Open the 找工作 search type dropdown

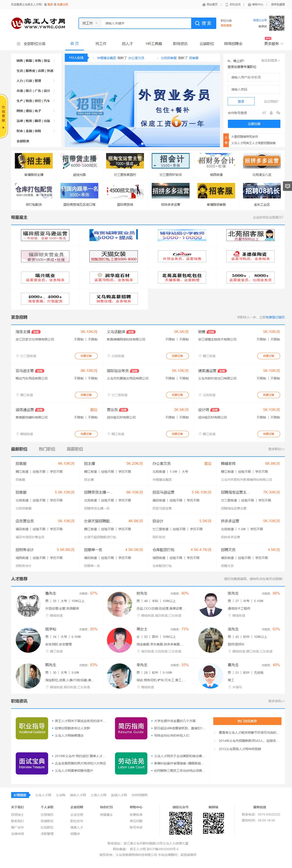pyautogui.click(x=90, y=23)
